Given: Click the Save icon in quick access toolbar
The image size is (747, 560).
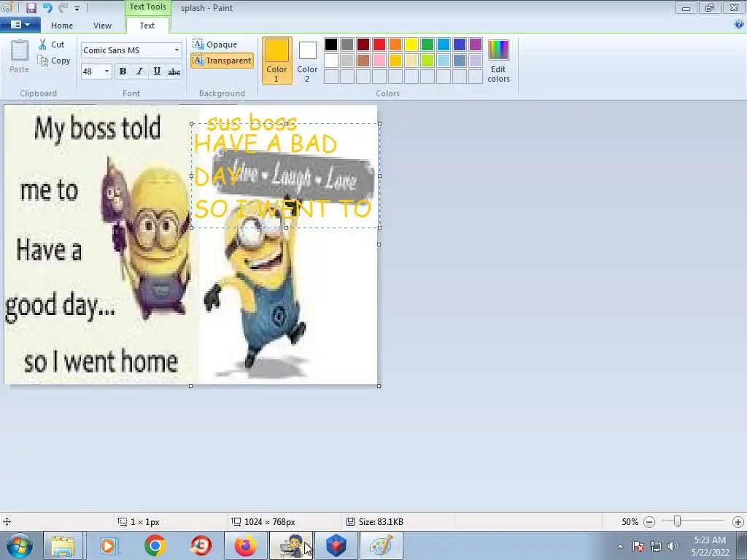Looking at the screenshot, I should tap(31, 7).
